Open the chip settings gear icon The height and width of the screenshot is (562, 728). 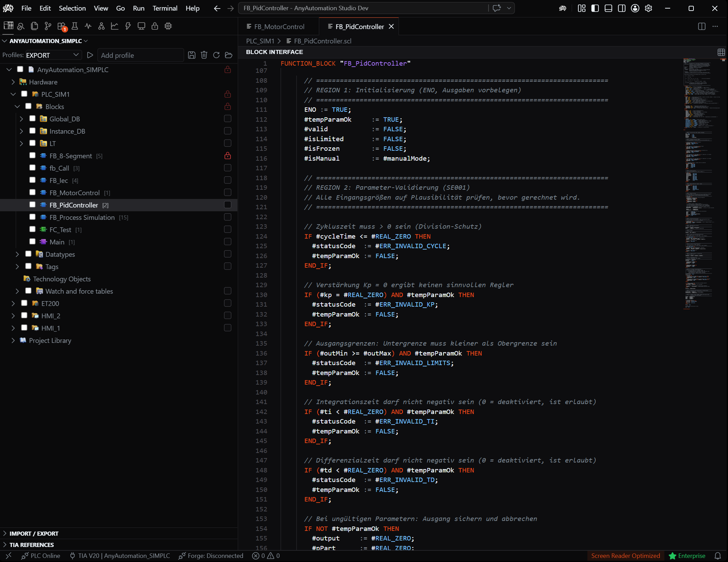[x=168, y=26]
